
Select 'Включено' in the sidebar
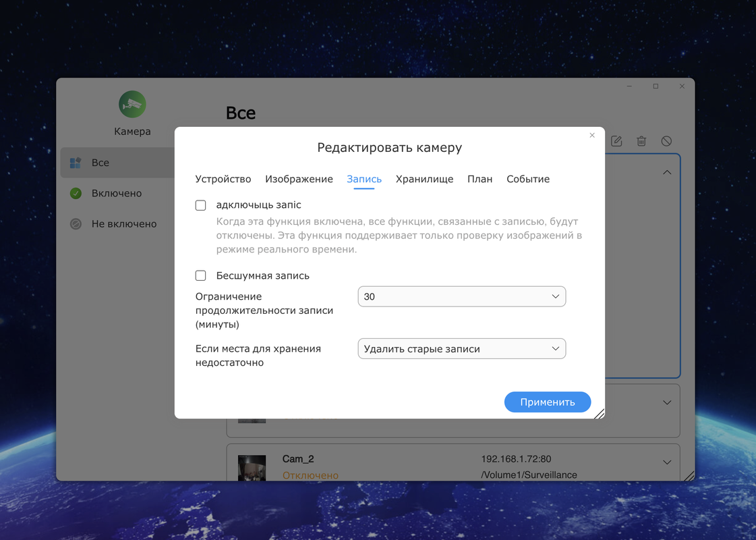(x=117, y=194)
